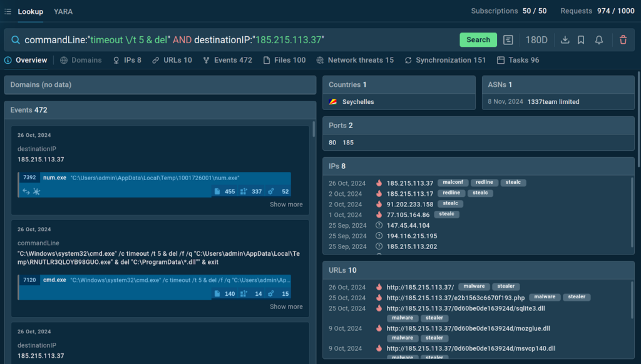The width and height of the screenshot is (641, 364).
Task: Open the e2b1563c6670f193.php URL link
Action: tap(455, 298)
